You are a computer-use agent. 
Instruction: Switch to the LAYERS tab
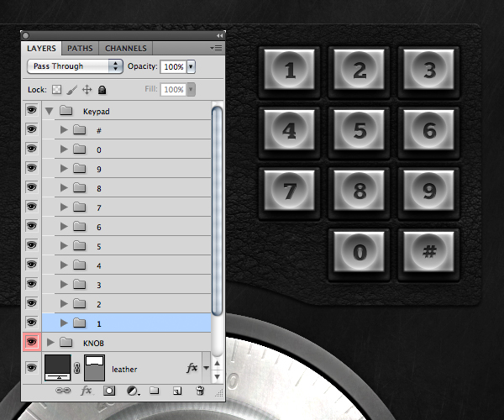tap(41, 48)
